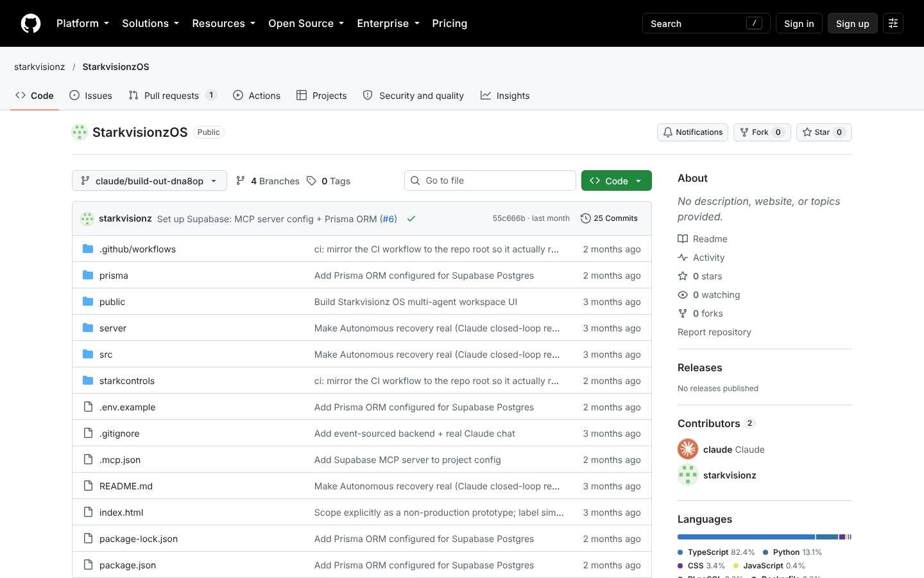Expand the green Code dropdown button
This screenshot has width=924, height=578.
click(617, 180)
